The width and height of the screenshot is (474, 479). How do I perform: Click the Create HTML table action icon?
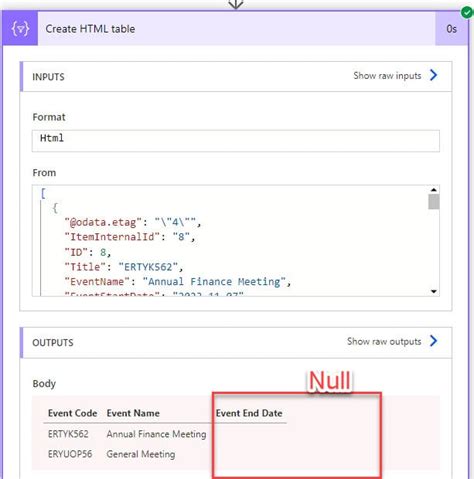tap(20, 29)
